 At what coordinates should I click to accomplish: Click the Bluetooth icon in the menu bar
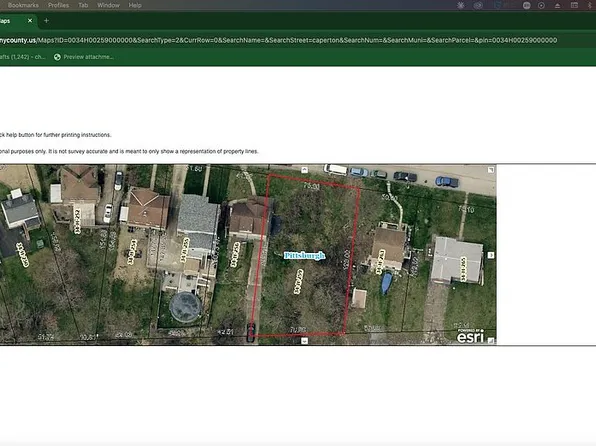(x=589, y=5)
